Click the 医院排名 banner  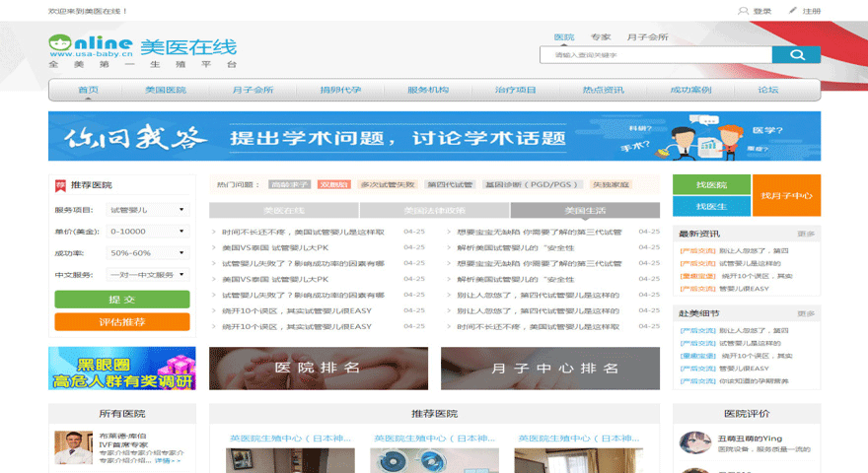pyautogui.click(x=319, y=369)
